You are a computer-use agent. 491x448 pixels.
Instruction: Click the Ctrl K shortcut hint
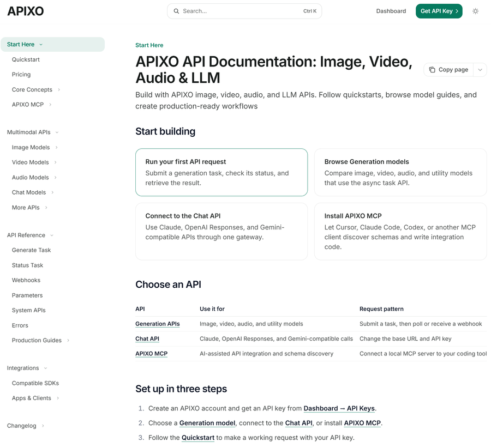click(310, 11)
